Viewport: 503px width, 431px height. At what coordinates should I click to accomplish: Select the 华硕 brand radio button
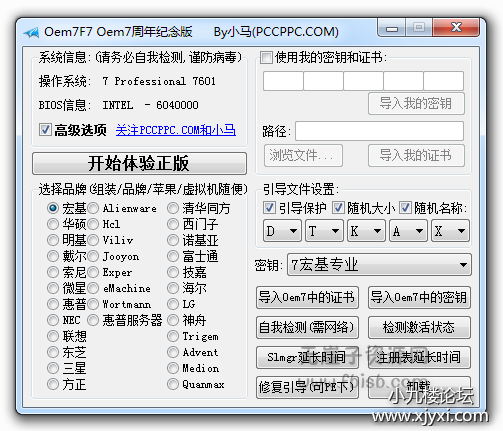53,224
